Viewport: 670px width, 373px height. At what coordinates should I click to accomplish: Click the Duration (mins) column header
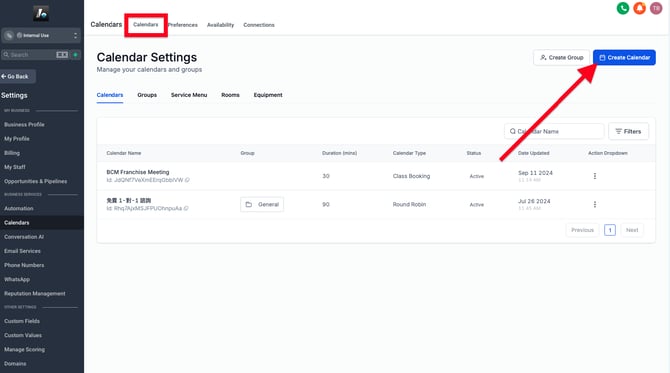coord(339,153)
